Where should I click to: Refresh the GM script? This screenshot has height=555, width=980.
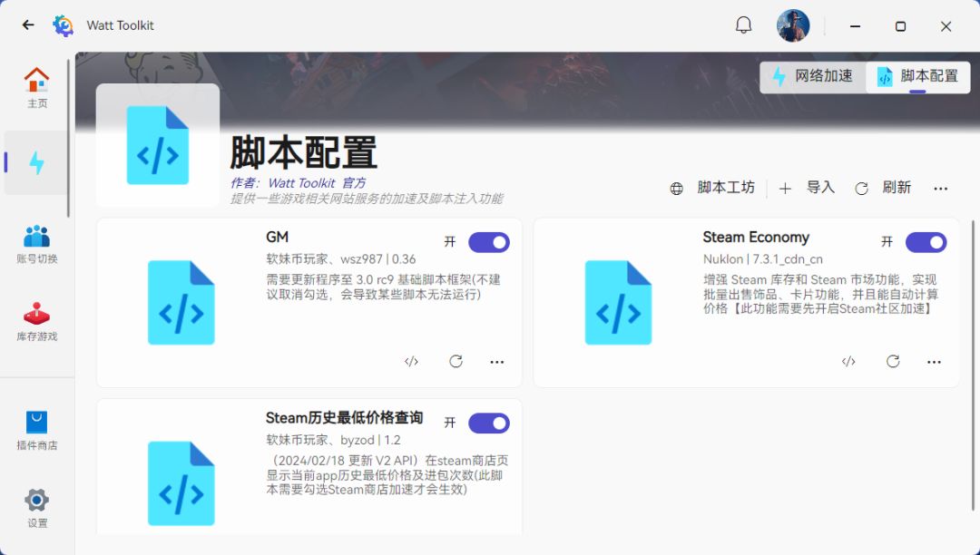point(456,362)
